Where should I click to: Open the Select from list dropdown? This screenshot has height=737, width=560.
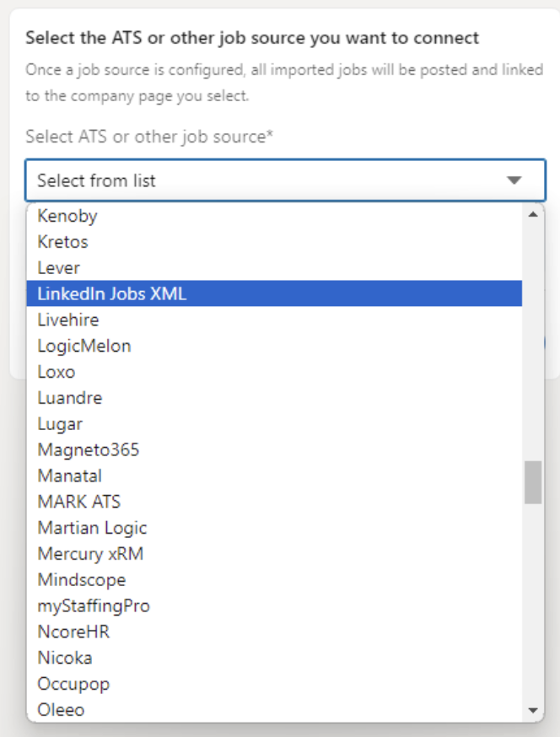point(270,180)
